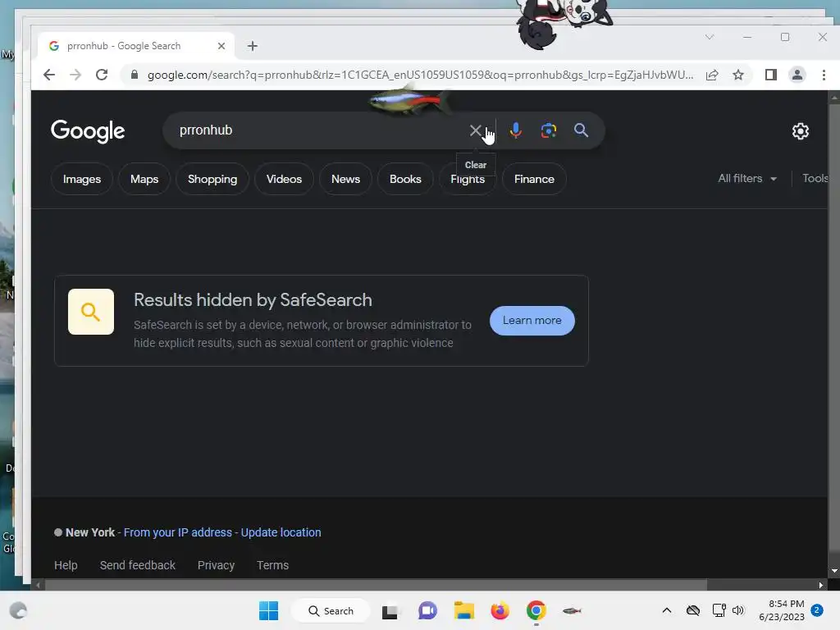Image resolution: width=840 pixels, height=630 pixels.
Task: Open the Google logo homepage link
Action: [88, 130]
